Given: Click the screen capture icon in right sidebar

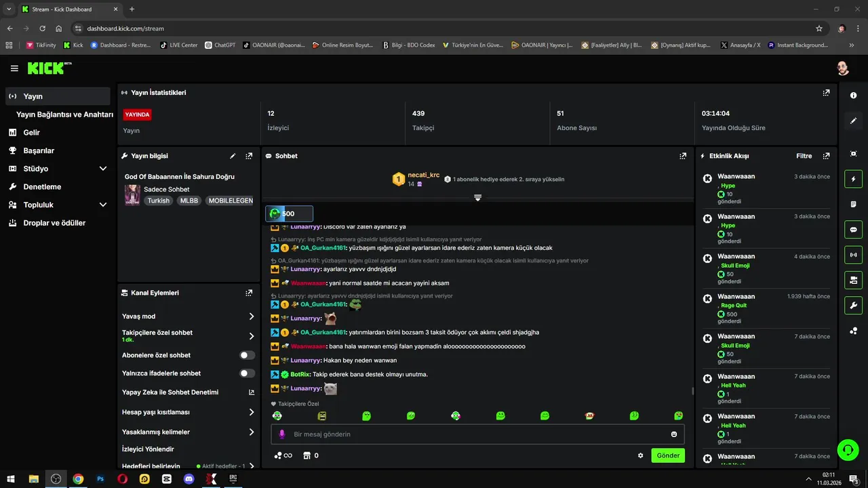Looking at the screenshot, I should pyautogui.click(x=853, y=154).
